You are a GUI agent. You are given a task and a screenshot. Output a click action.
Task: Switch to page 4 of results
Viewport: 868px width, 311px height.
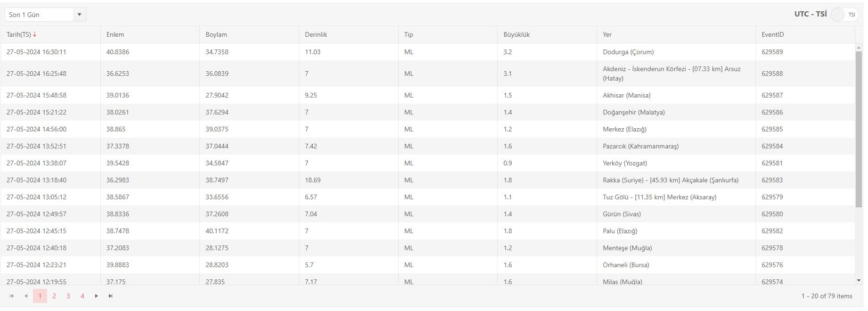click(82, 296)
